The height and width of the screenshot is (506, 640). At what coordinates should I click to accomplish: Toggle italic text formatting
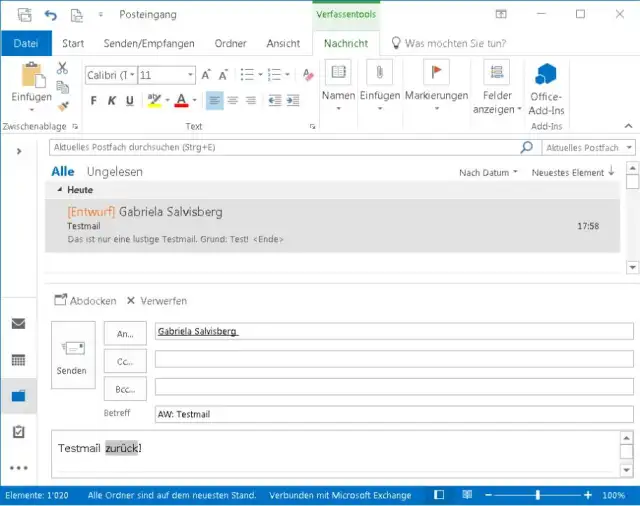point(112,101)
